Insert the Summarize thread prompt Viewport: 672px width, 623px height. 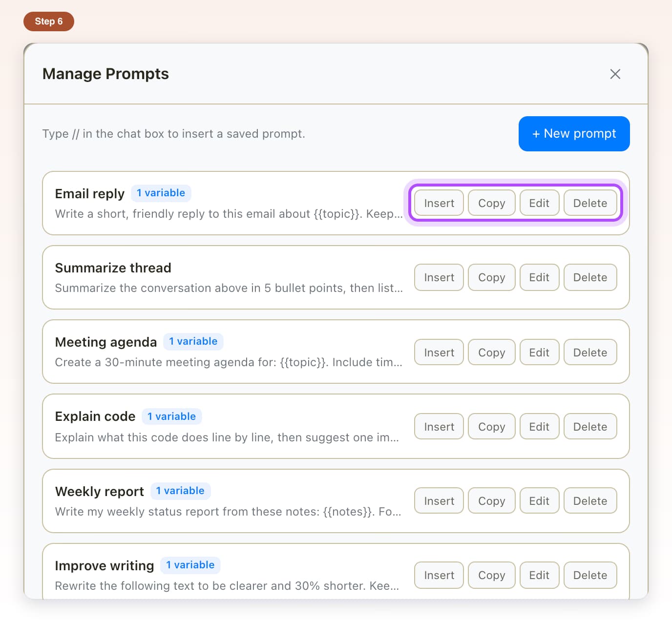[439, 277]
